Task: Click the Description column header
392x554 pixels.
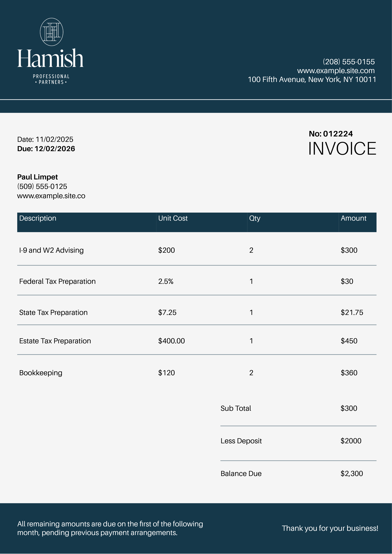Action: (x=38, y=218)
